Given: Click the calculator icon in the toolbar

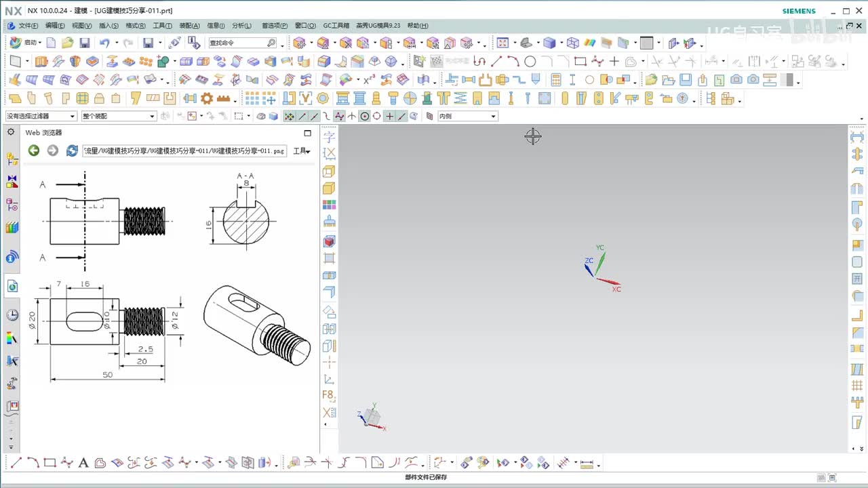Looking at the screenshot, I should point(556,80).
